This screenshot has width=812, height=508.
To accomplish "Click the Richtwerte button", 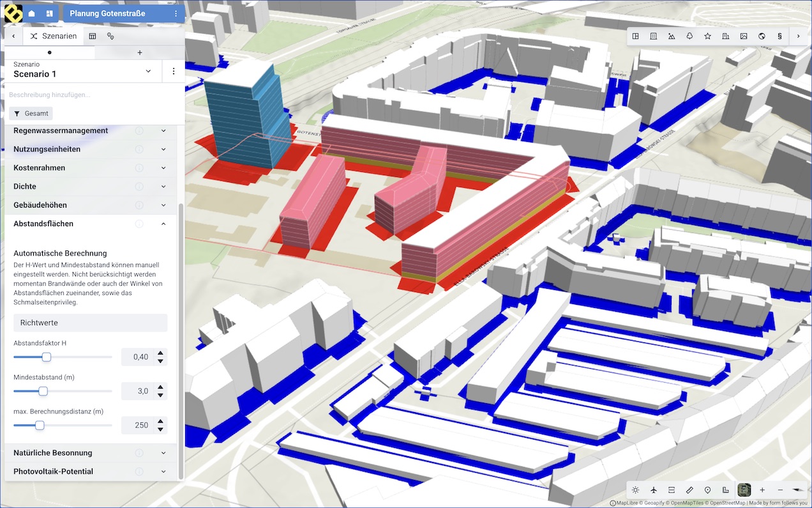I will point(90,323).
